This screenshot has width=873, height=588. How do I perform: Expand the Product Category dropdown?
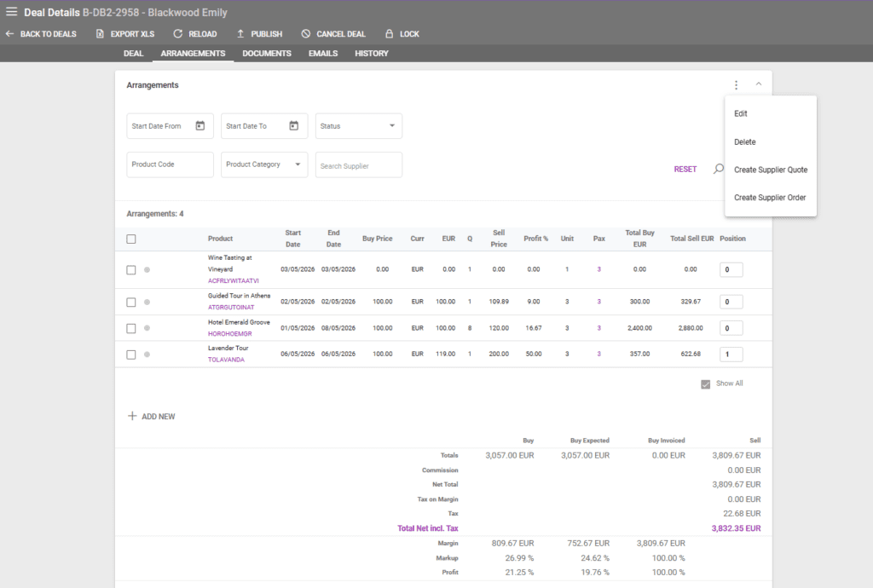click(x=264, y=164)
